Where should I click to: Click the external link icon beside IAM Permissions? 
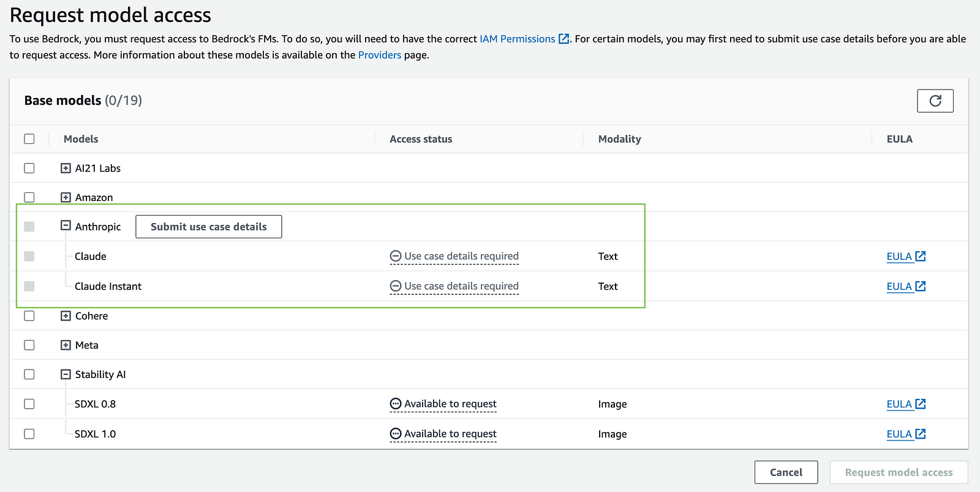pos(564,39)
